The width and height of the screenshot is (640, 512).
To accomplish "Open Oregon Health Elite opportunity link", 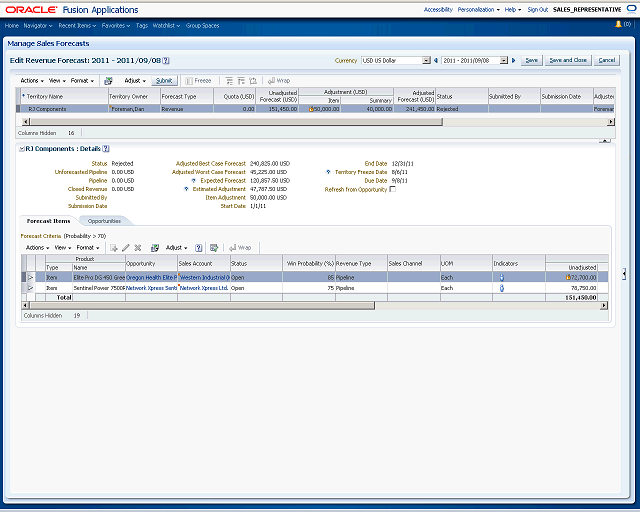I will point(151,278).
